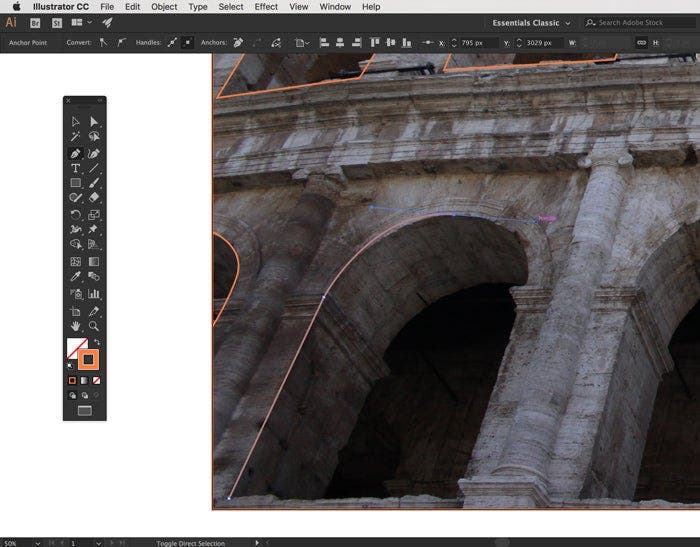700x547 pixels.
Task: Select the Type tool
Action: [x=75, y=168]
